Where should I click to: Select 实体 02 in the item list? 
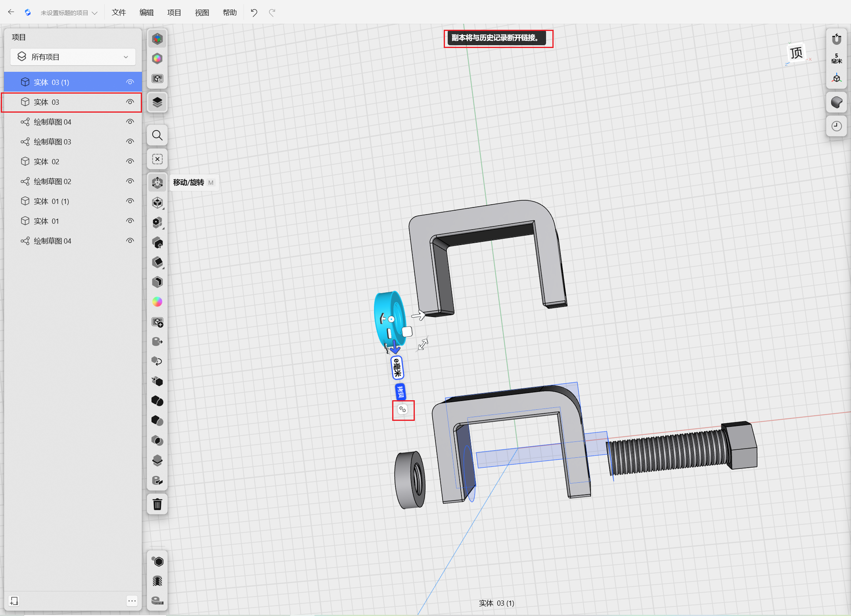46,161
